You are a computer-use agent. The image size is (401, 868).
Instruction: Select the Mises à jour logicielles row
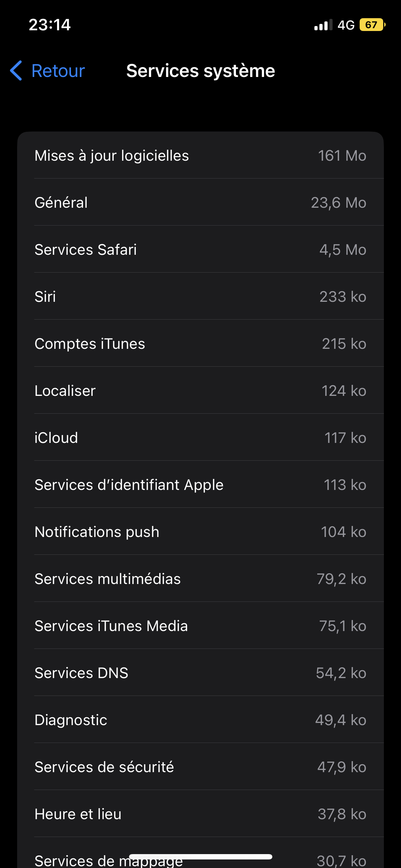(200, 156)
